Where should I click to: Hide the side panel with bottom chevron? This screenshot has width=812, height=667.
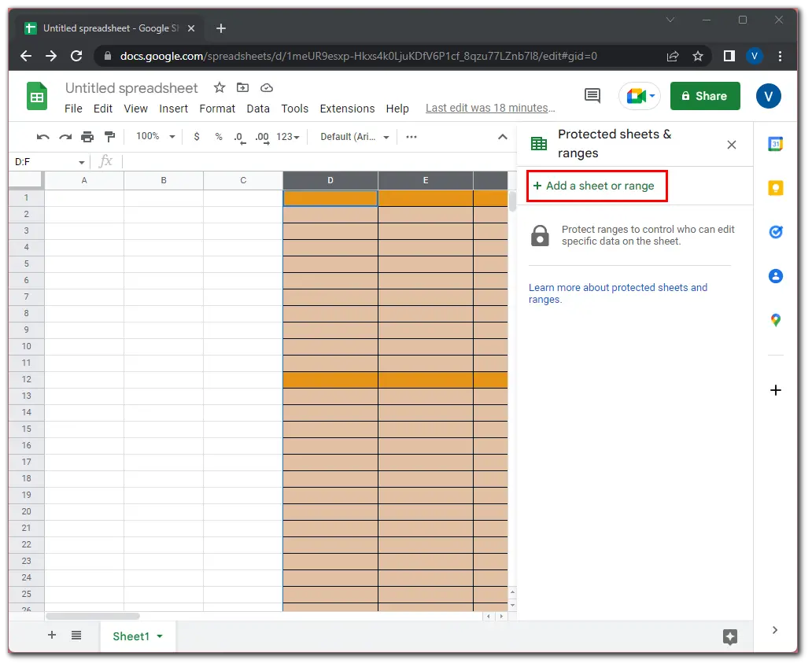[775, 630]
